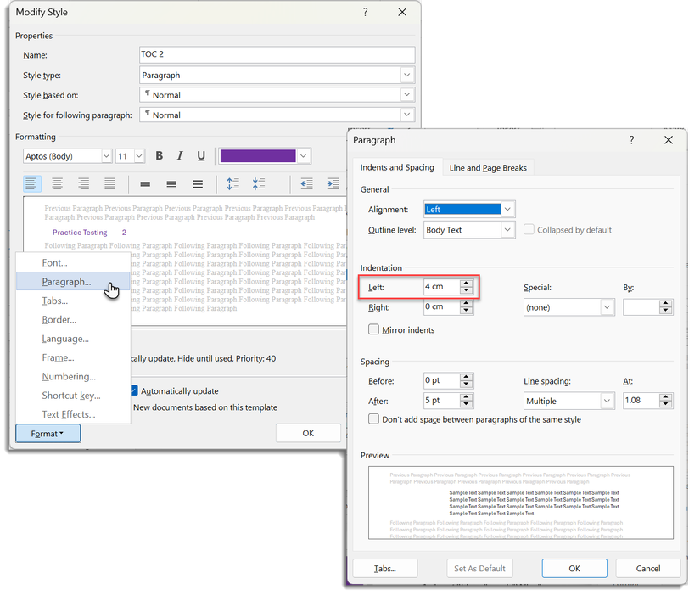Open font color dropdown arrow
Screen dimensions: 700x601
304,156
